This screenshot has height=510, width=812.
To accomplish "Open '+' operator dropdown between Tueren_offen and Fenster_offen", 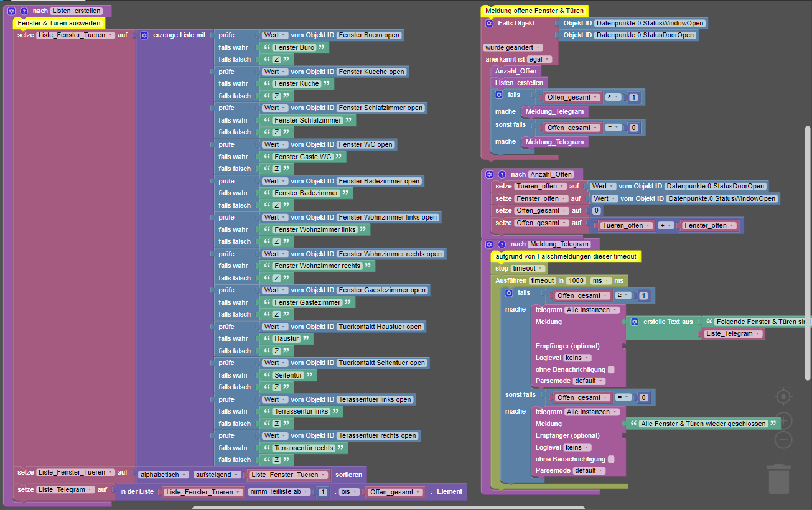I will [666, 225].
